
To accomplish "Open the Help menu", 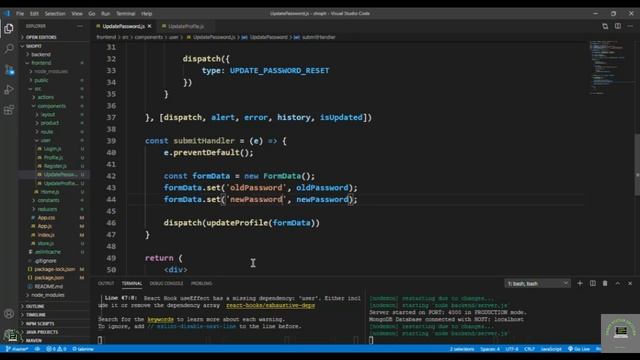I will (x=146, y=13).
